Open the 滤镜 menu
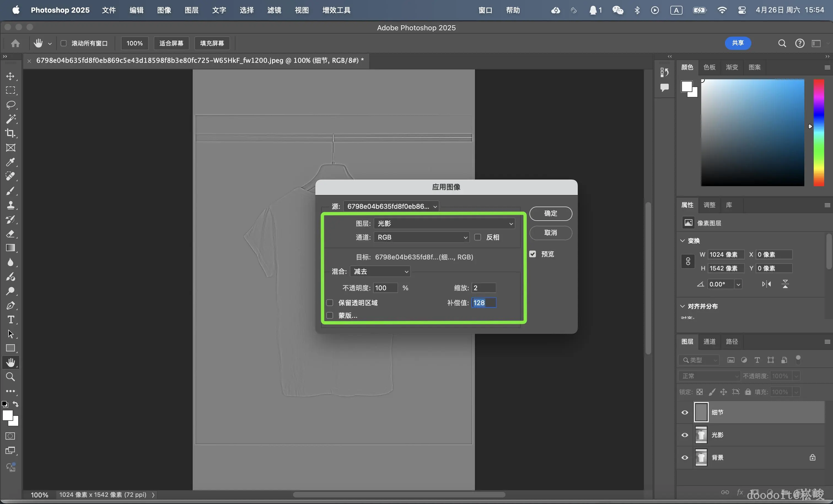The image size is (833, 504). coord(274,10)
